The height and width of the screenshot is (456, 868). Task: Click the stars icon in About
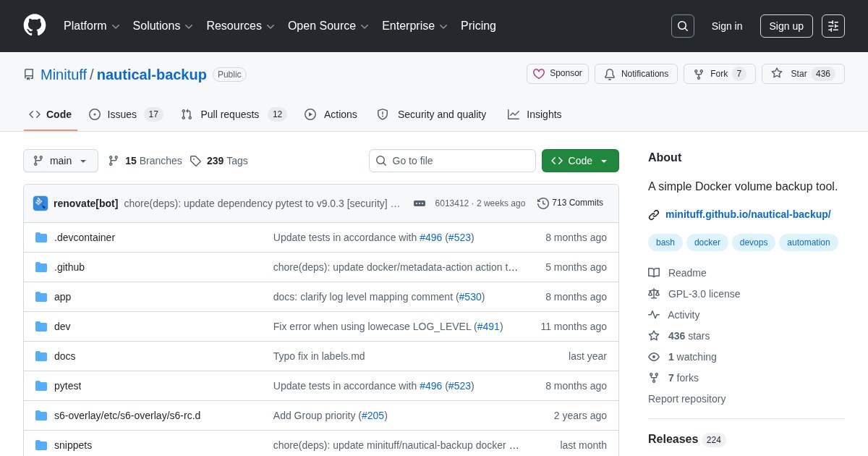click(654, 336)
